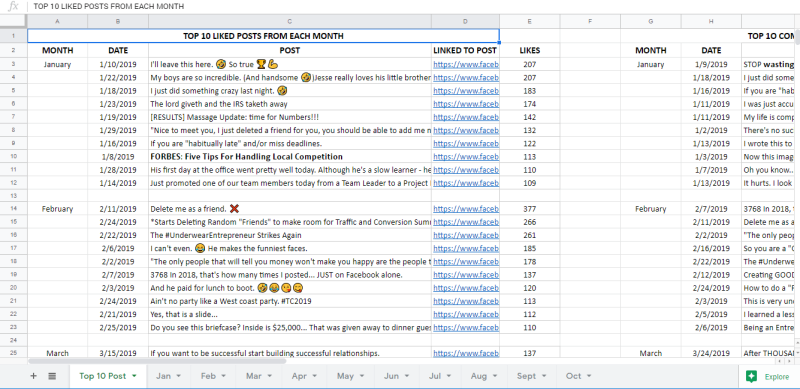
Task: Switch to the Feb sheet tab
Action: (208, 376)
